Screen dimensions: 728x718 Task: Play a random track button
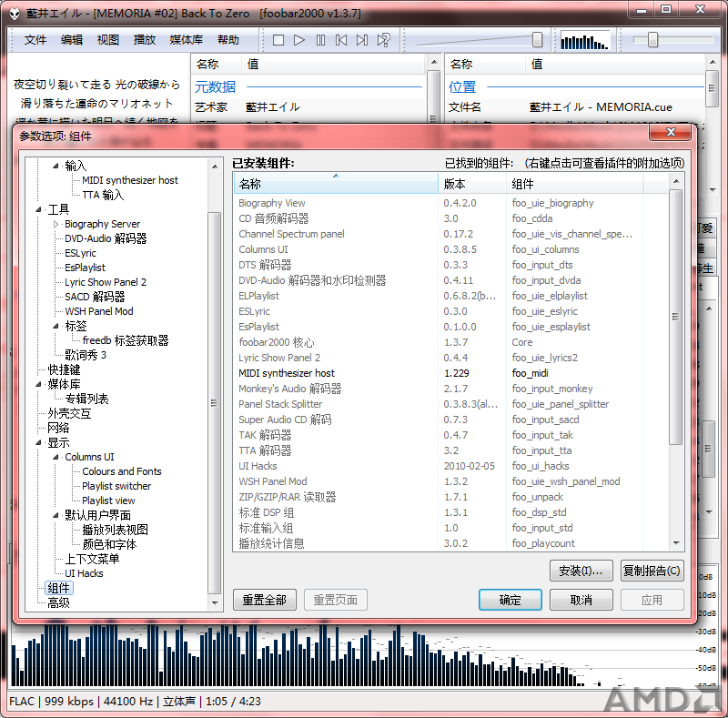tap(383, 40)
